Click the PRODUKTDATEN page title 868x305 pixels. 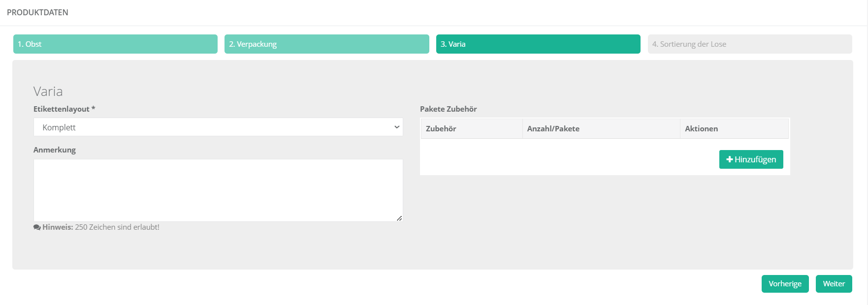click(x=37, y=12)
